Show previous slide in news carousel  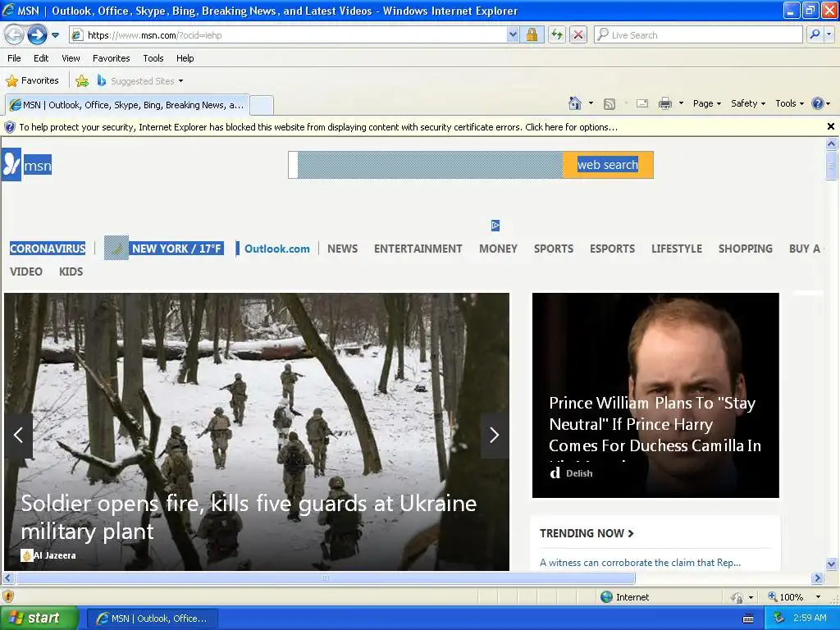click(x=18, y=435)
